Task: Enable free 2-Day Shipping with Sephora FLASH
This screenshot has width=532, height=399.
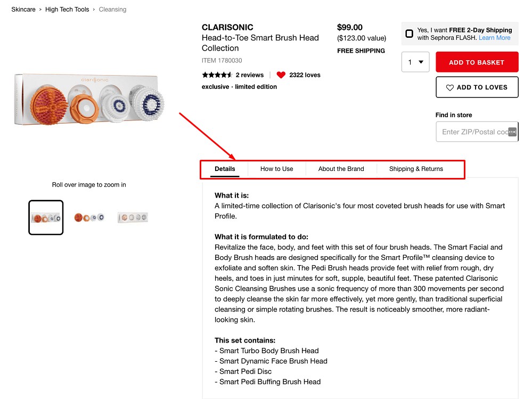Action: (x=409, y=33)
